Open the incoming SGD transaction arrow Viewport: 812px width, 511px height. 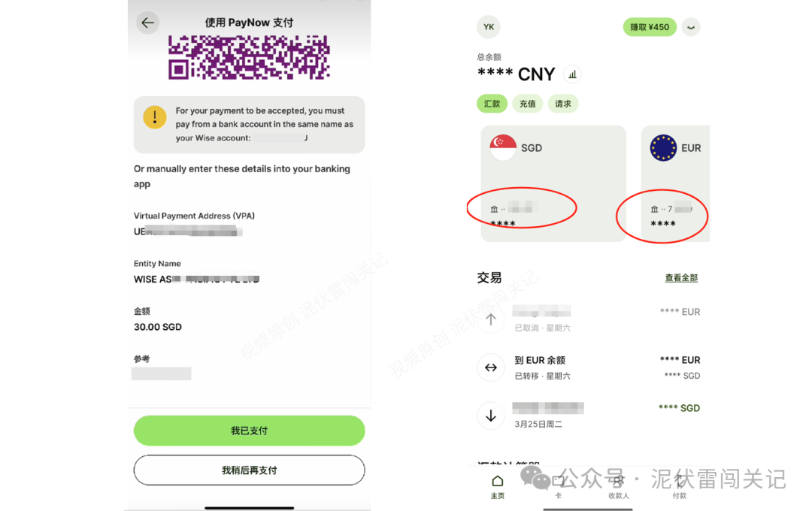491,416
